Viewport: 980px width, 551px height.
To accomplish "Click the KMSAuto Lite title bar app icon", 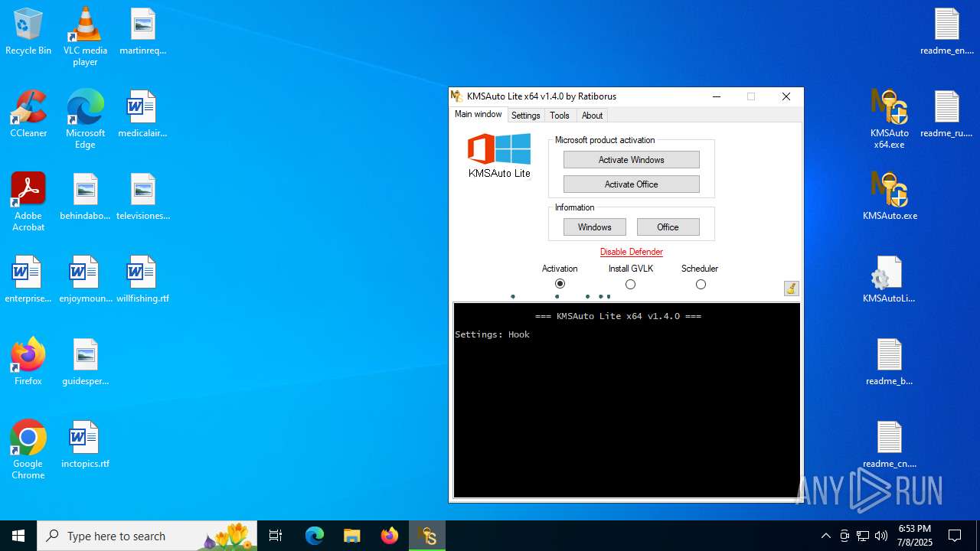I will (x=457, y=96).
